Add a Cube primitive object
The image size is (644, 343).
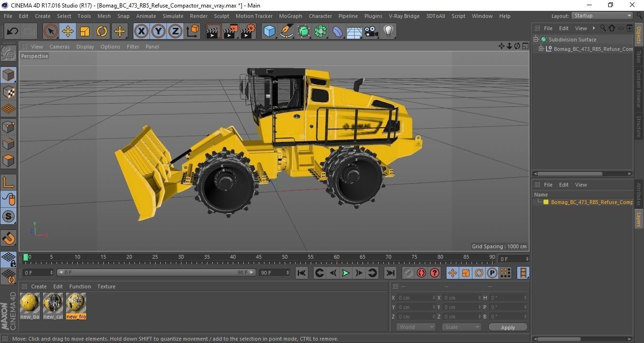pyautogui.click(x=269, y=32)
